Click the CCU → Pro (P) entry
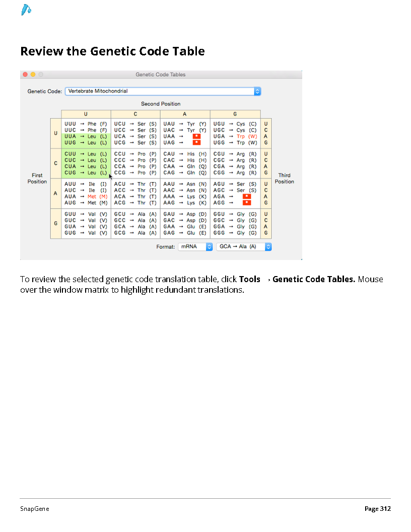This screenshot has width=411, height=532. [x=135, y=154]
